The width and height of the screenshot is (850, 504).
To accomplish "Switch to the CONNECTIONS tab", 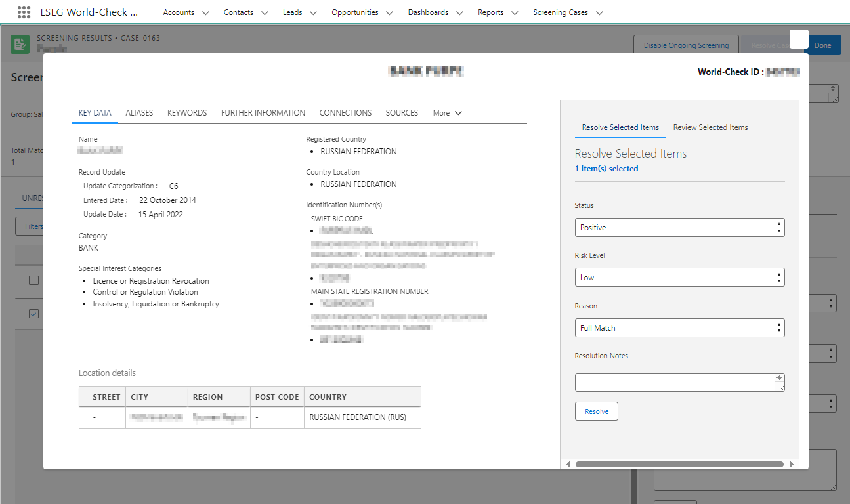I will click(x=345, y=113).
